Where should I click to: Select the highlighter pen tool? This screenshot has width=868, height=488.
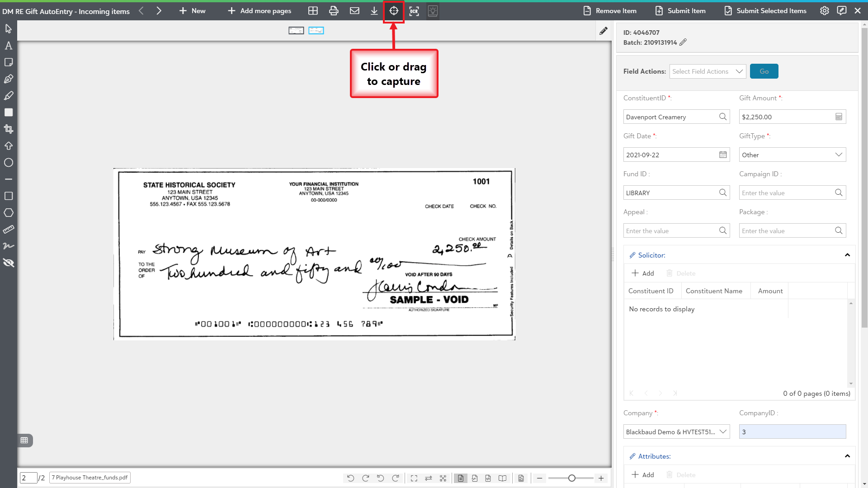tap(9, 96)
